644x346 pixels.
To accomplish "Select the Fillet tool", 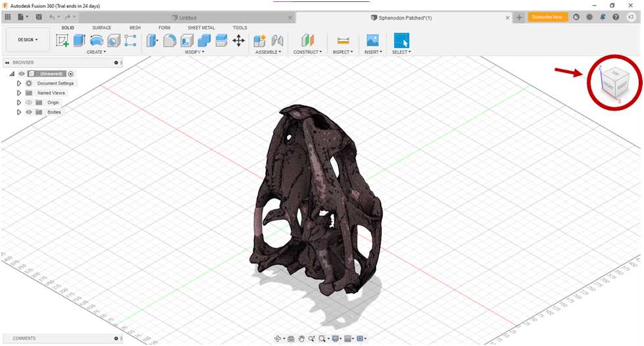I will point(169,40).
